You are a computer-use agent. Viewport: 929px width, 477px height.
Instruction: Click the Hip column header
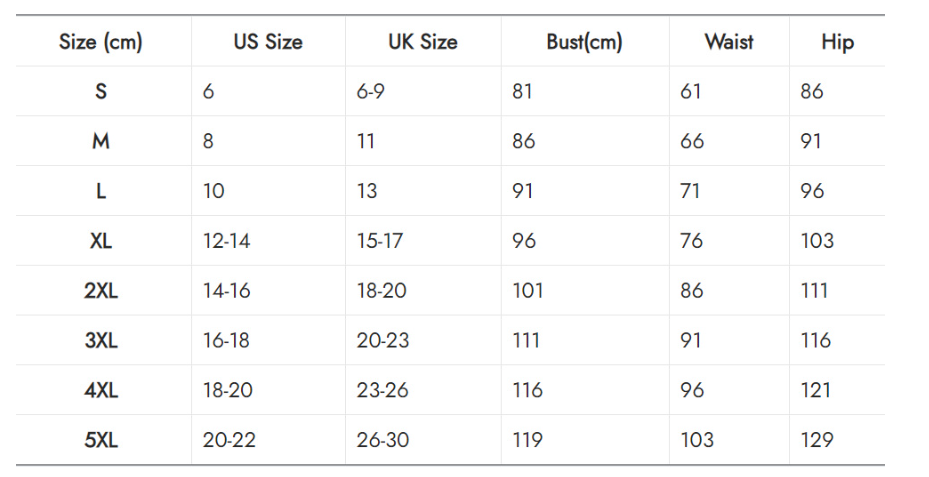point(837,42)
